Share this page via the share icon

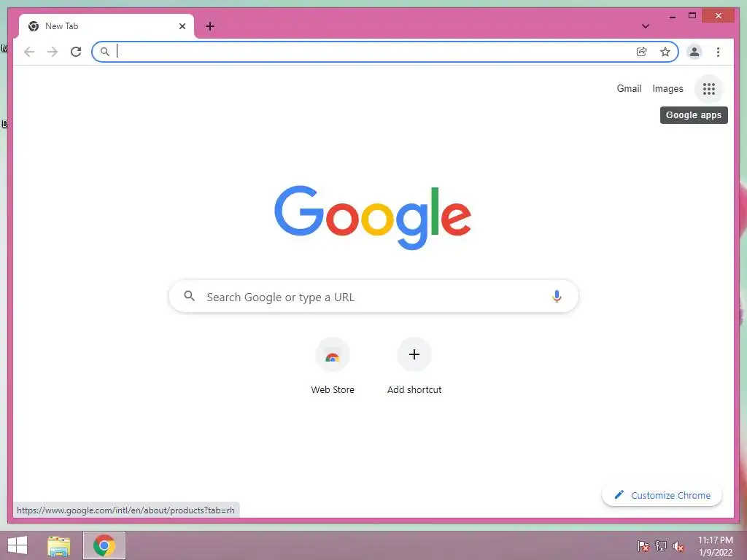tap(642, 52)
